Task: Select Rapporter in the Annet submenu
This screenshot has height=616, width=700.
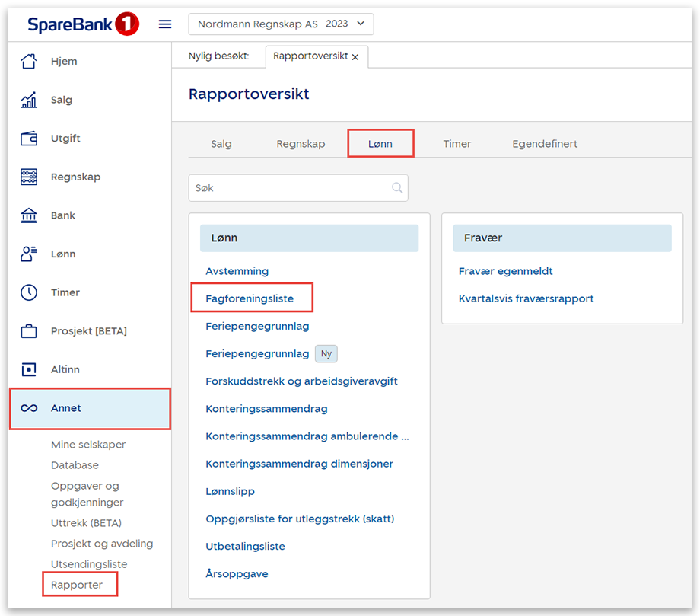Action: (x=77, y=585)
